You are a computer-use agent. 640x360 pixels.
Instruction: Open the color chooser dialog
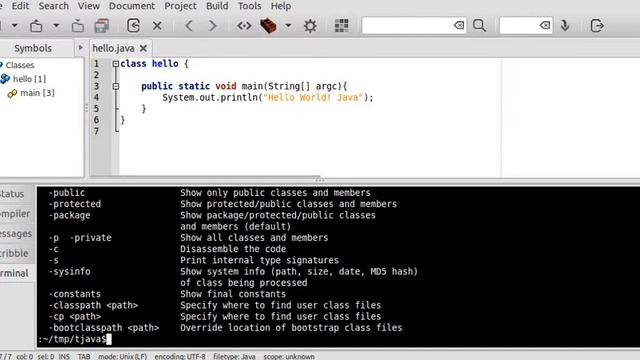coord(342,26)
